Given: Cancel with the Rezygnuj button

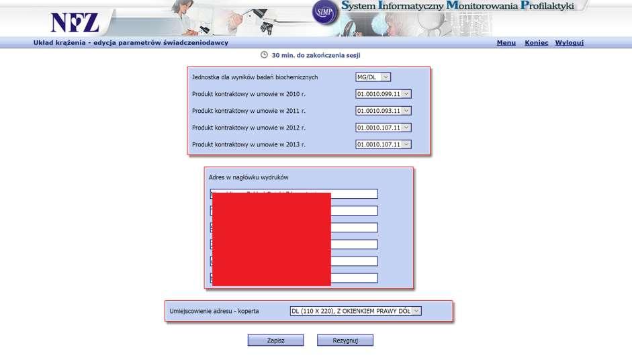Looking at the screenshot, I should 345,340.
